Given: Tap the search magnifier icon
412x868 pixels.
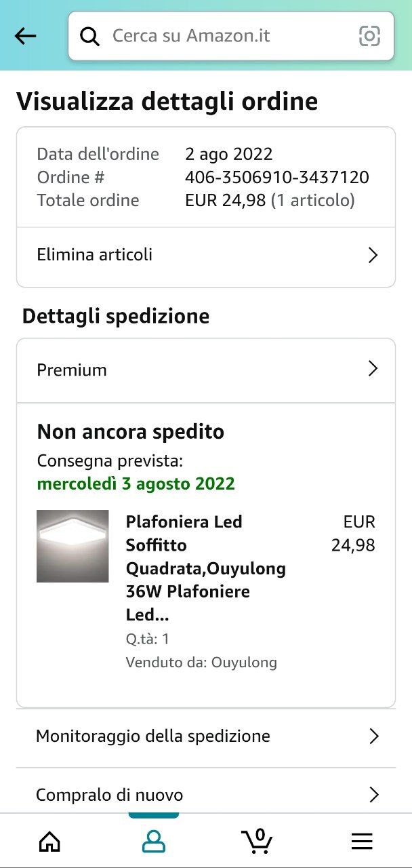Looking at the screenshot, I should (89, 36).
